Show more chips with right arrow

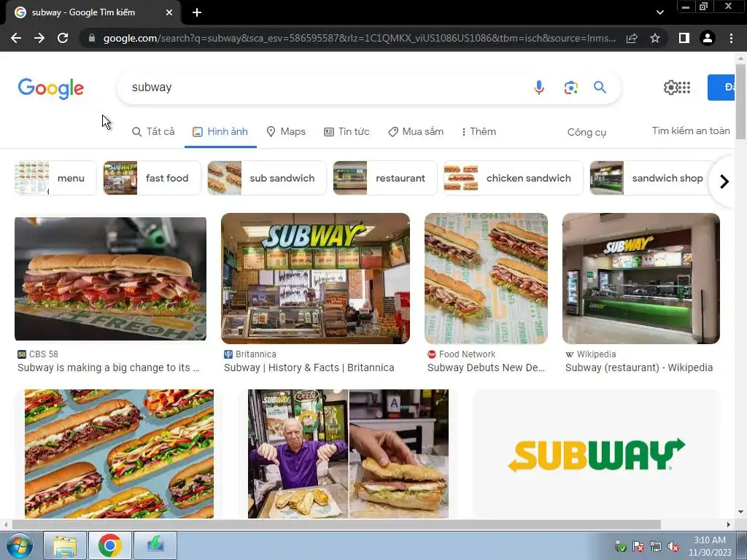tap(724, 182)
